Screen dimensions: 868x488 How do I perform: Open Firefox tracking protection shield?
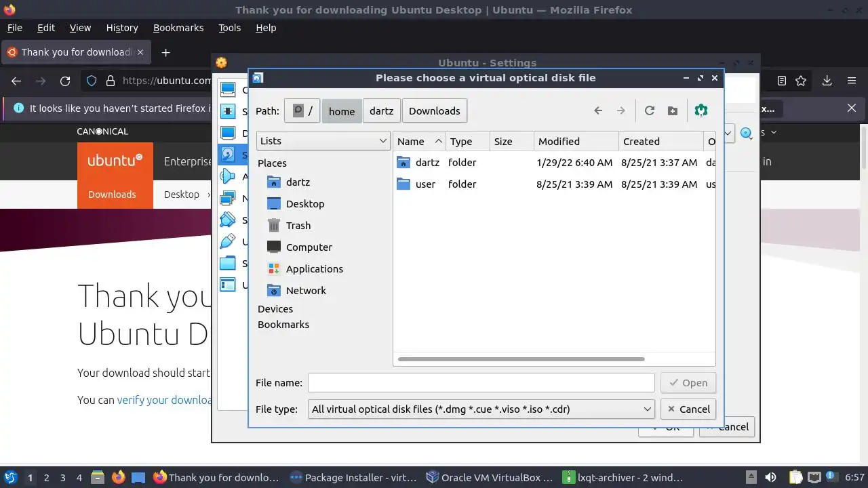pyautogui.click(x=92, y=81)
